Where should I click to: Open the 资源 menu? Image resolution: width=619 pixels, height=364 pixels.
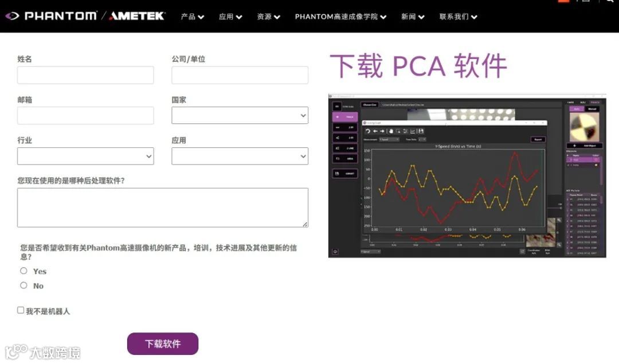coord(268,17)
